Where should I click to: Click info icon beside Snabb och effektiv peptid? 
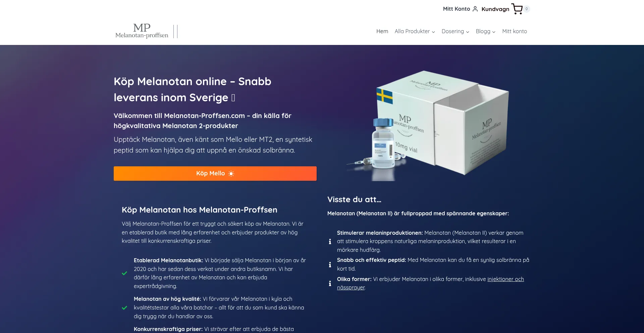point(330,265)
